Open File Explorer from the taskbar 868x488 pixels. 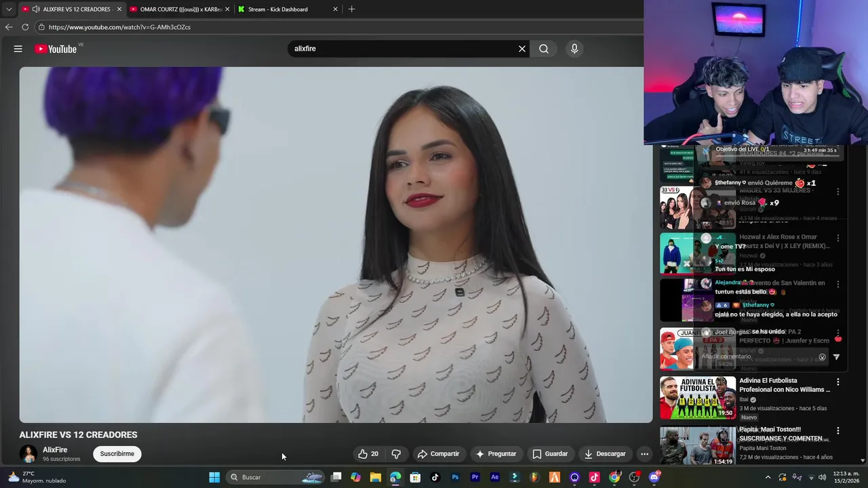[376, 477]
